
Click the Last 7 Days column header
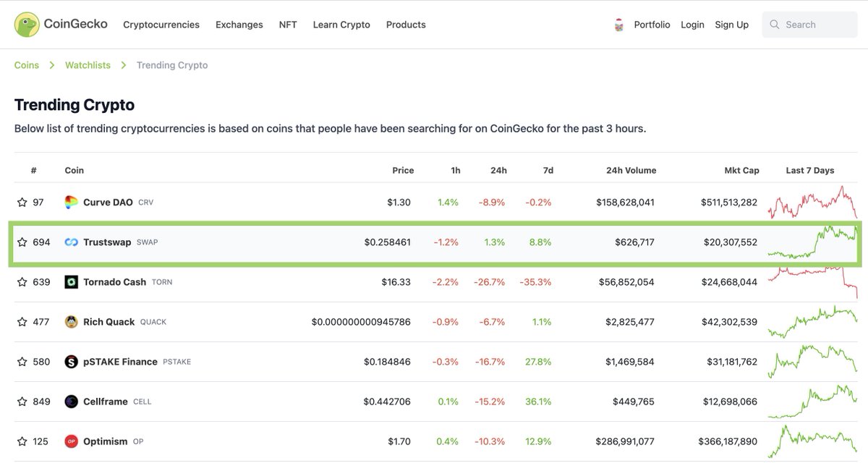[x=810, y=171]
